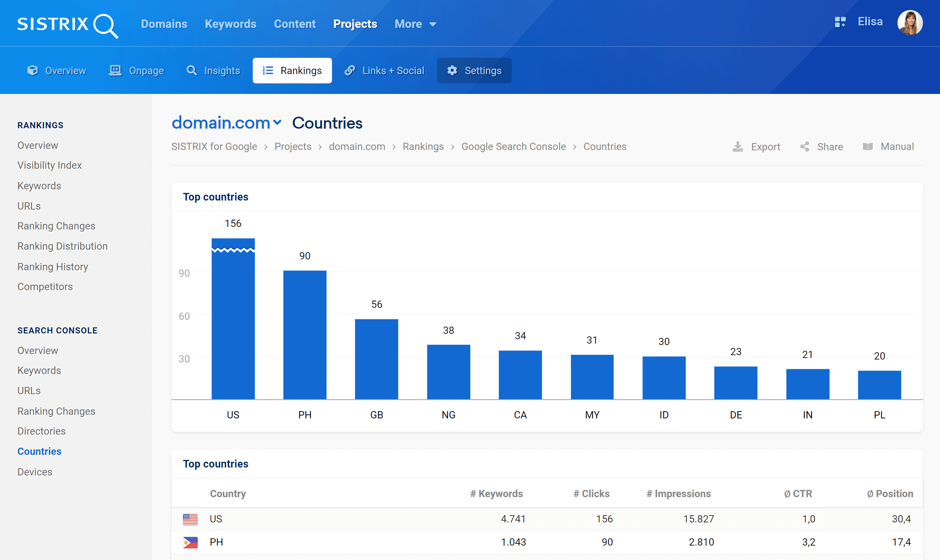Click the Share network icon

[804, 147]
